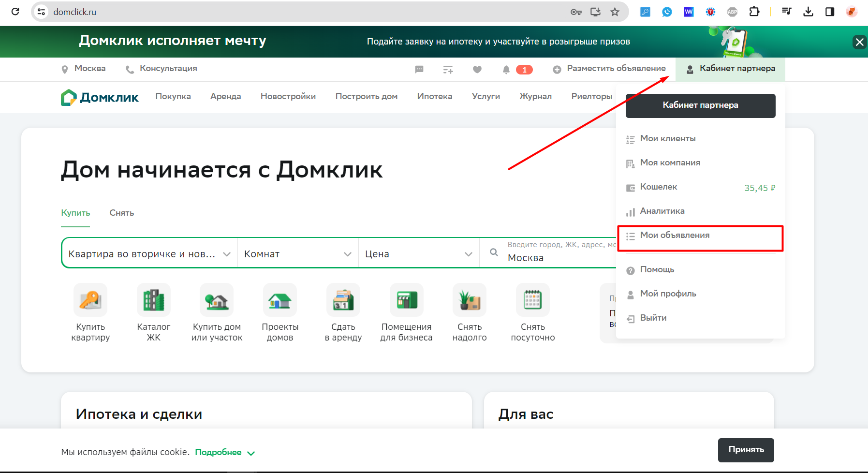
Task: Click the install app icon in address bar
Action: pyautogui.click(x=595, y=12)
